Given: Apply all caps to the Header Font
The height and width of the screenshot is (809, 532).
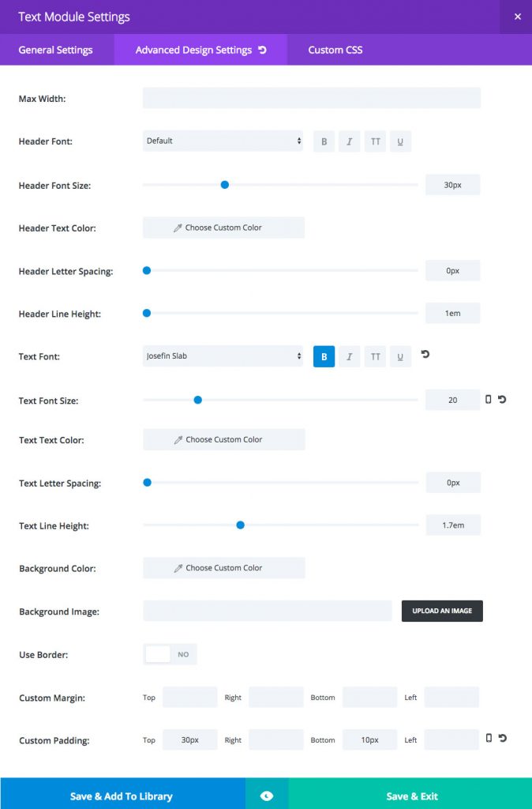Looking at the screenshot, I should click(375, 141).
